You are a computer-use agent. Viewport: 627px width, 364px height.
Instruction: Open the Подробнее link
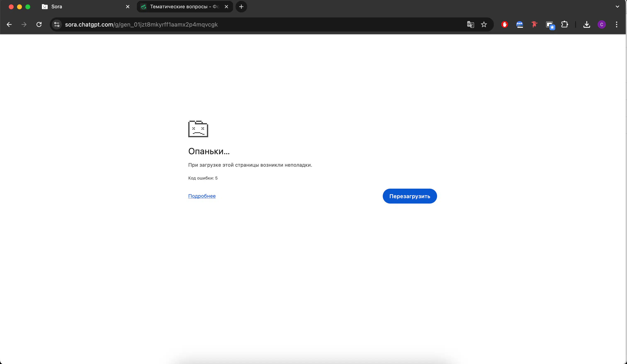coord(202,196)
